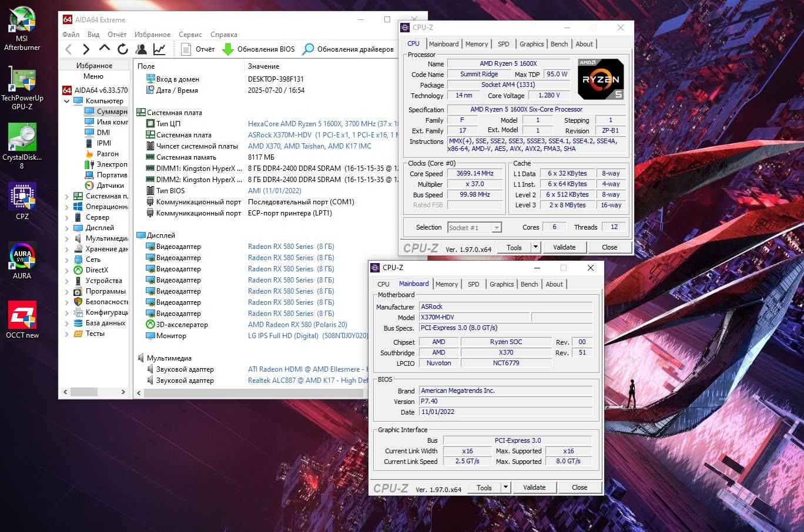Expand the Мультимедиа tree node
This screenshot has height=532, width=804.
coord(66,238)
